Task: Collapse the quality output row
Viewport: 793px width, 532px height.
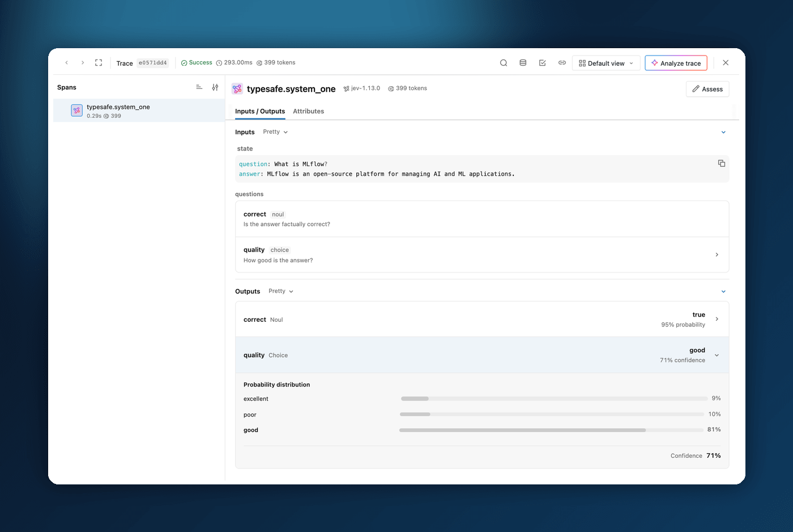Action: pyautogui.click(x=717, y=355)
